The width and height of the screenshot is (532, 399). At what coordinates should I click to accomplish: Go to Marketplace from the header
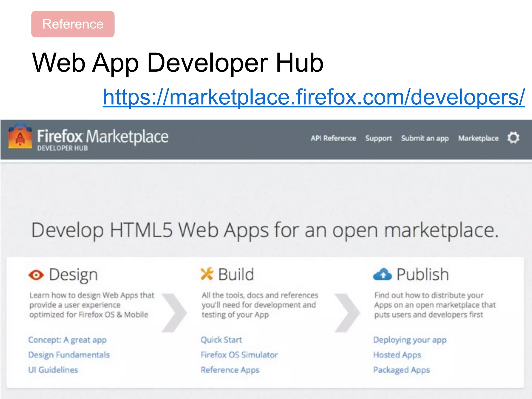[478, 138]
